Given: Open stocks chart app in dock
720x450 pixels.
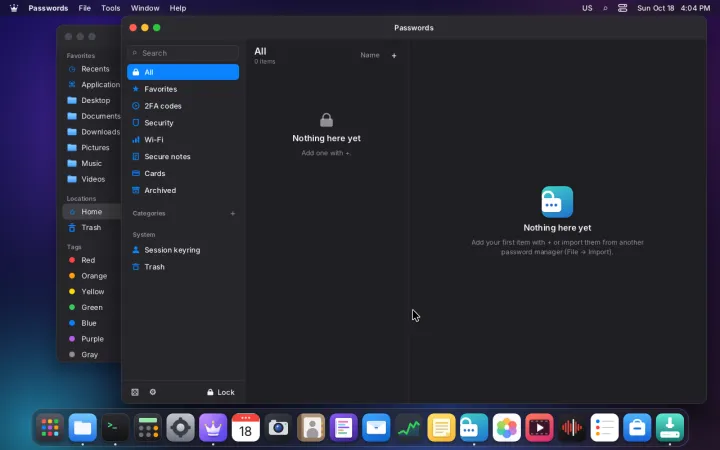Looking at the screenshot, I should (x=409, y=428).
